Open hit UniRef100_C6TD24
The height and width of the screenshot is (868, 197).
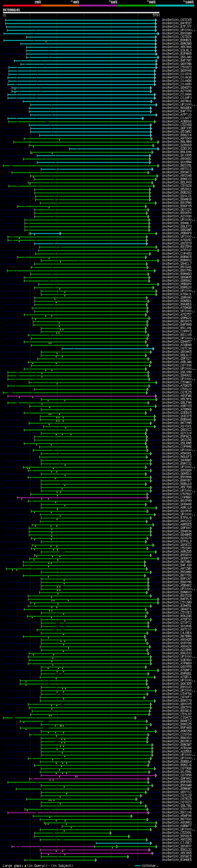pos(177,37)
